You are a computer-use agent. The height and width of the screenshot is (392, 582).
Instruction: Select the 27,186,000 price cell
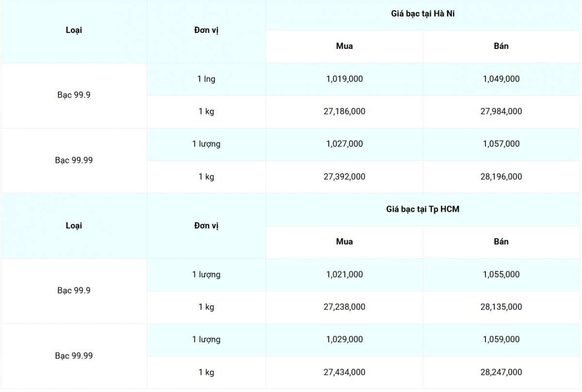(x=344, y=111)
